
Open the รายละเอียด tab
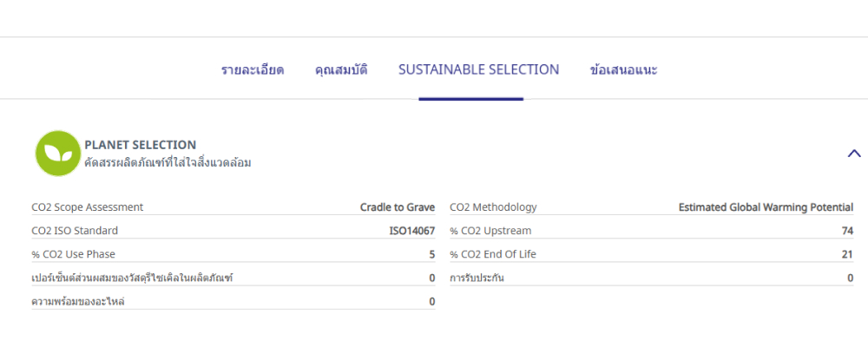point(253,70)
